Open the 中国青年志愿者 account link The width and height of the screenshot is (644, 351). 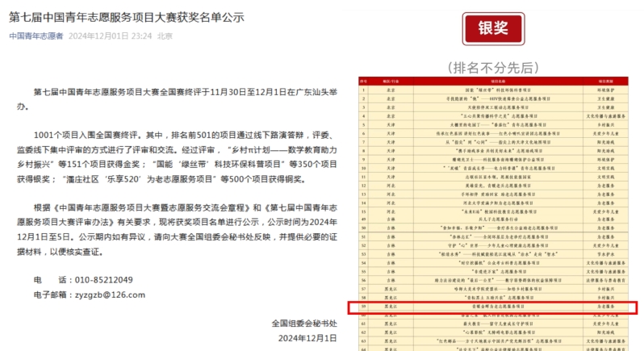(36, 36)
